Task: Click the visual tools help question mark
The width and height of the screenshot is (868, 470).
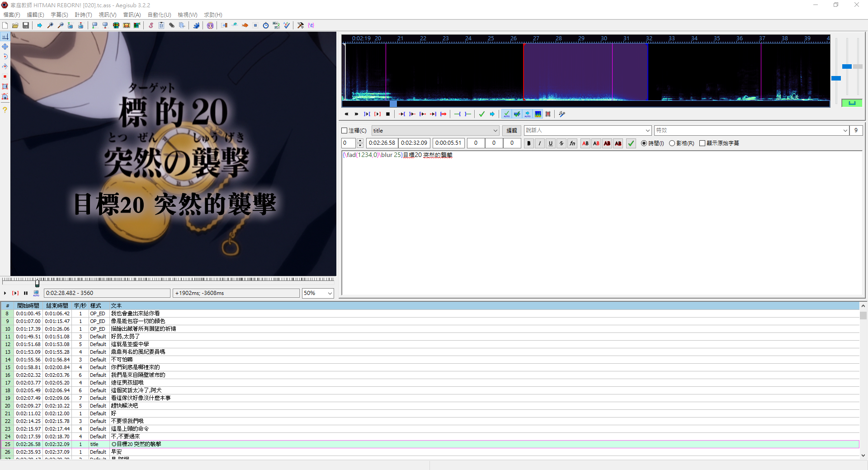Action: [x=5, y=110]
